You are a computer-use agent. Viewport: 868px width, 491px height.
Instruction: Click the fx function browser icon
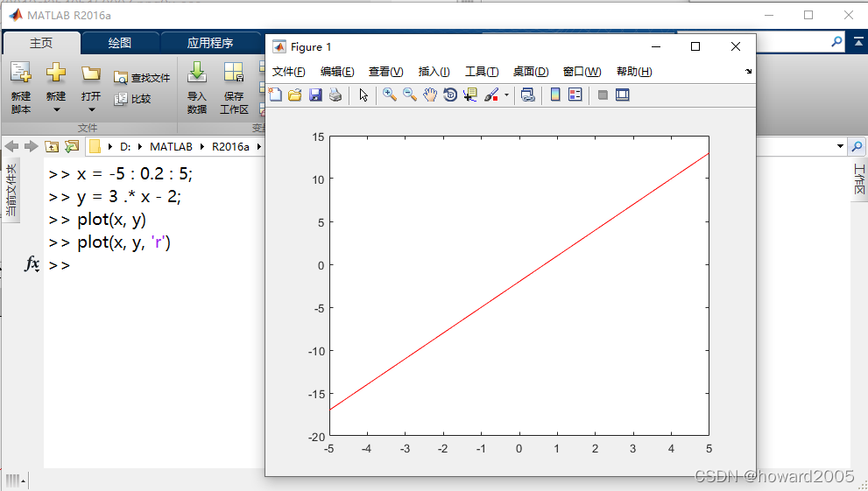pos(32,264)
